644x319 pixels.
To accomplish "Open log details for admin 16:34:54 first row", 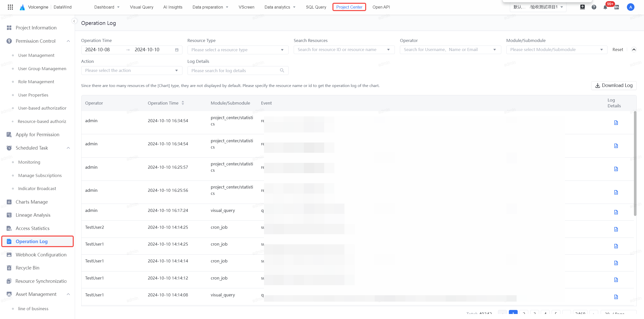I will pos(616,123).
